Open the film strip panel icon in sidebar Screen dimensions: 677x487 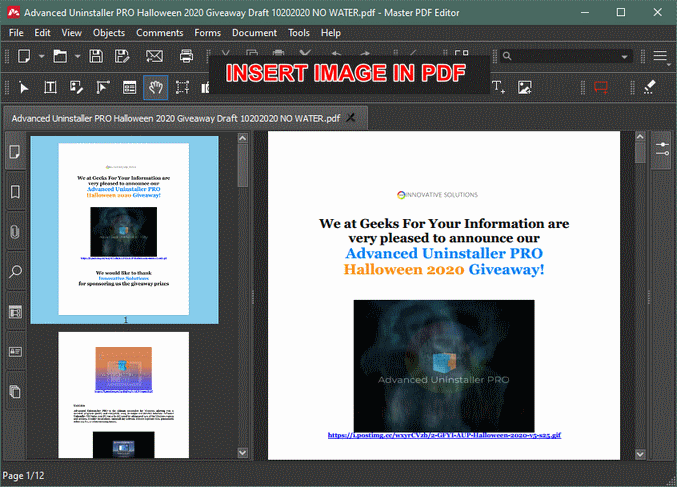point(15,312)
